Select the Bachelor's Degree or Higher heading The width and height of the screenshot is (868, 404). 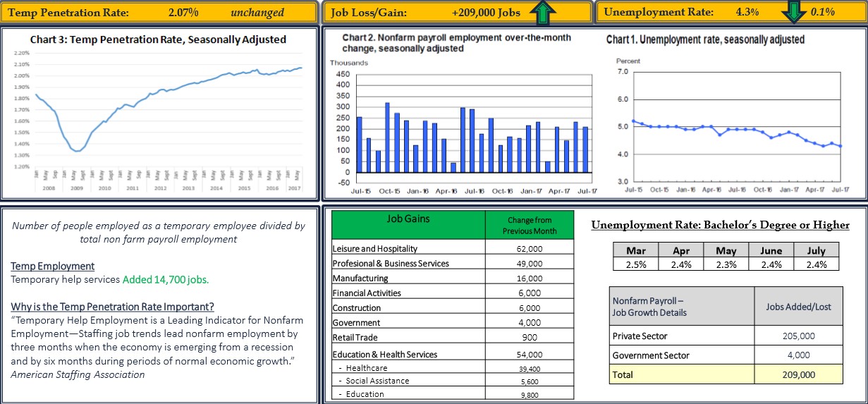[720, 225]
